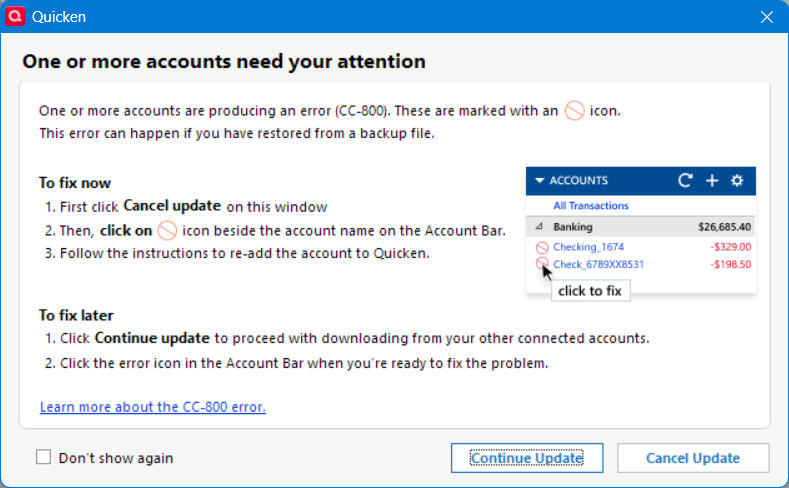Screen dimensions: 789x488
Task: Collapse the Banking group triangle
Action: (x=540, y=227)
